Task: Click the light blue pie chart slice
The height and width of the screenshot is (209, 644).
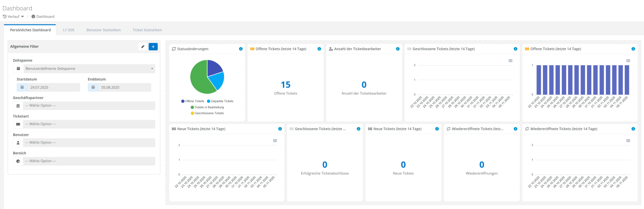Action: tap(217, 80)
